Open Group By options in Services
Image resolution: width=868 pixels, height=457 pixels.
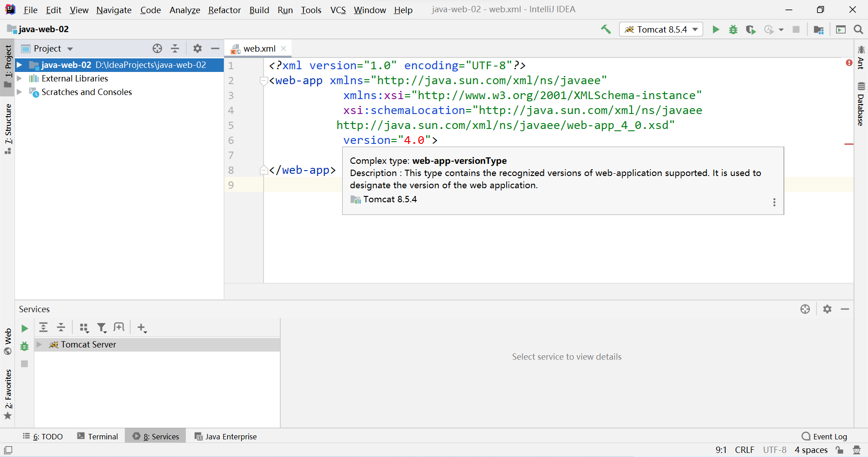84,328
